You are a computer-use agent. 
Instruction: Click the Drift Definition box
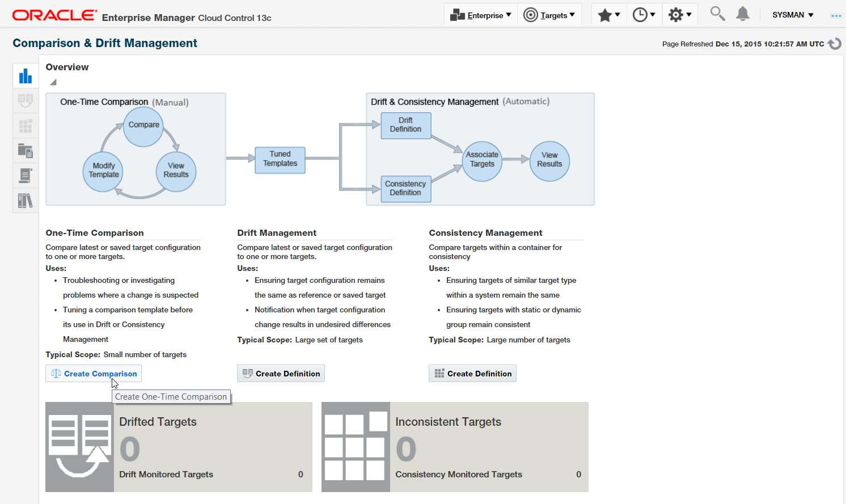(x=405, y=125)
